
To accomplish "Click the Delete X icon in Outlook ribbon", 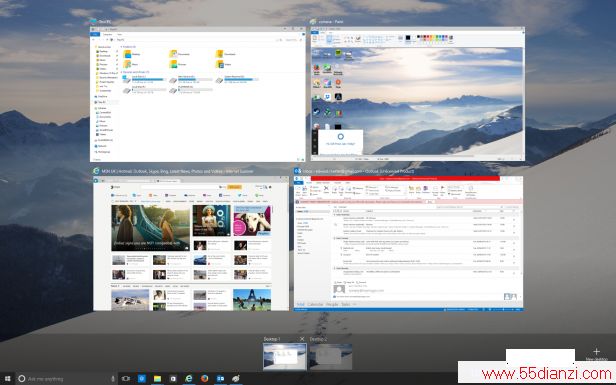I will point(326,189).
